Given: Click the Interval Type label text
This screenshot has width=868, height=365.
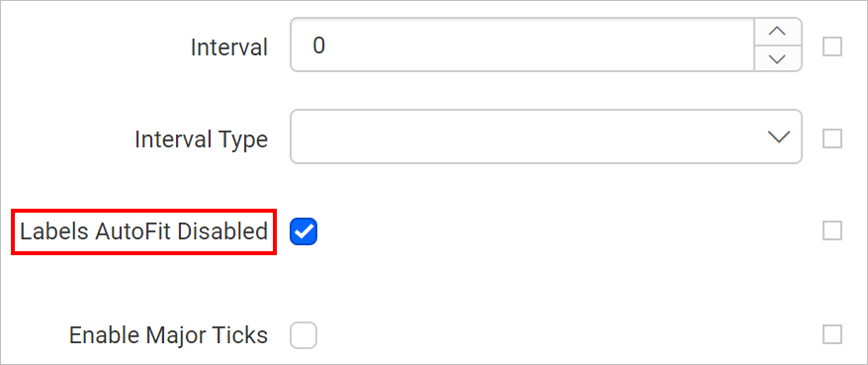Looking at the screenshot, I should pyautogui.click(x=202, y=139).
